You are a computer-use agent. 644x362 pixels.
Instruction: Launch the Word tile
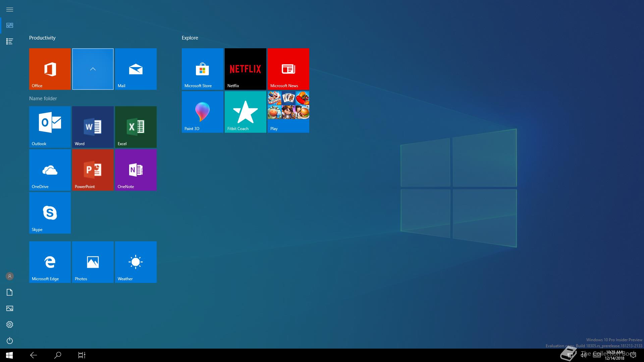tap(93, 127)
